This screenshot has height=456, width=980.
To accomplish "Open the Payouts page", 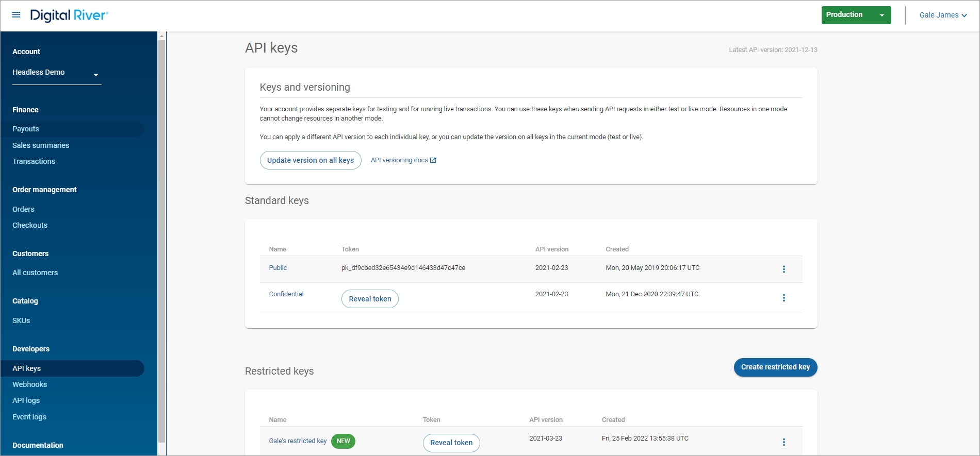I will click(26, 129).
